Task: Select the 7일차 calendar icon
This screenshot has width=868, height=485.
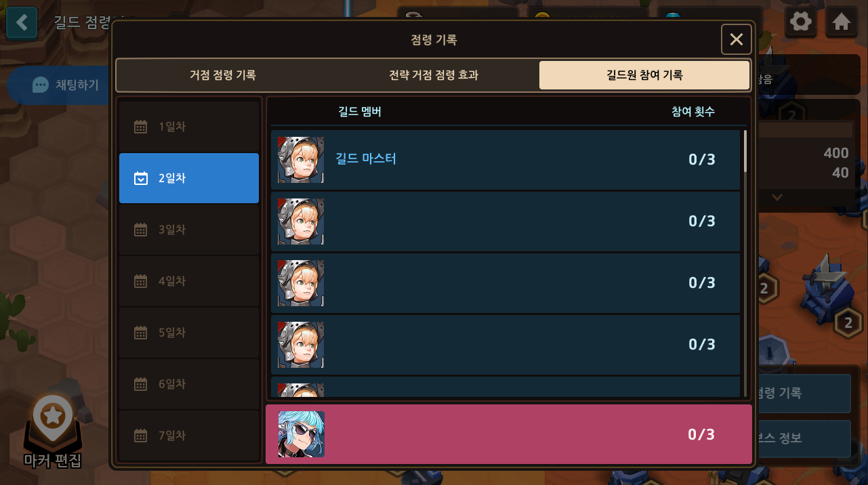Action: tap(140, 436)
